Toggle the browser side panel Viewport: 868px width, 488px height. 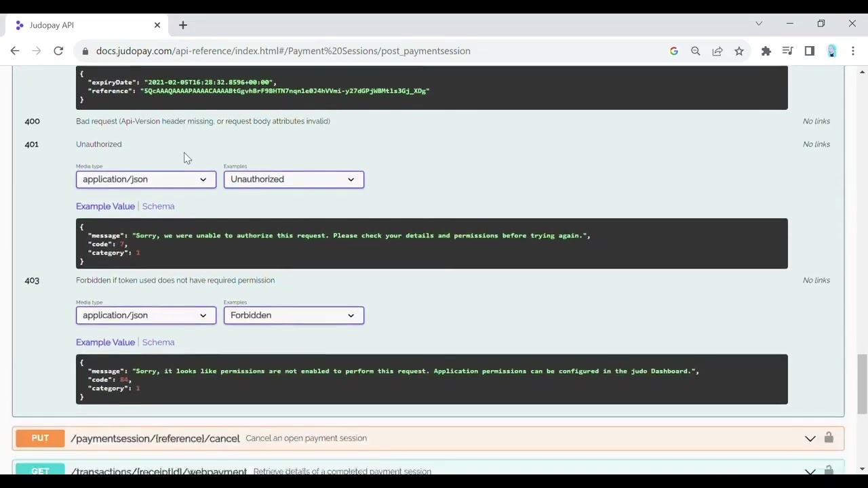pyautogui.click(x=809, y=51)
